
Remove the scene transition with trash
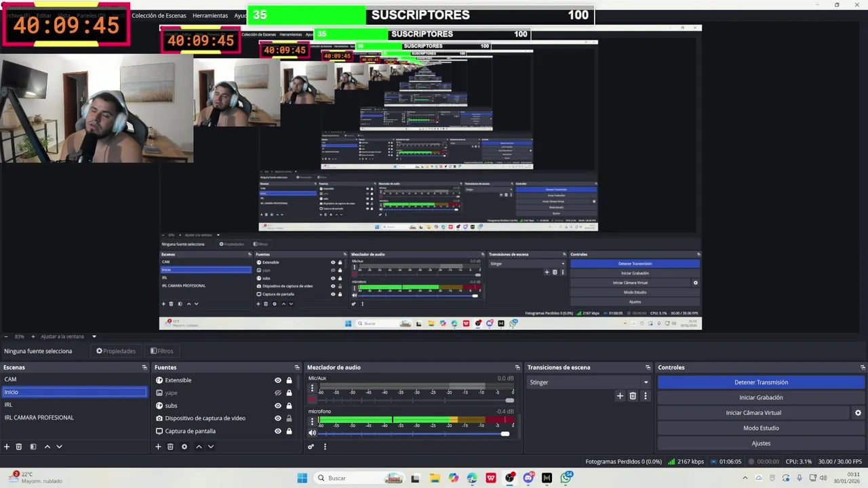point(633,396)
